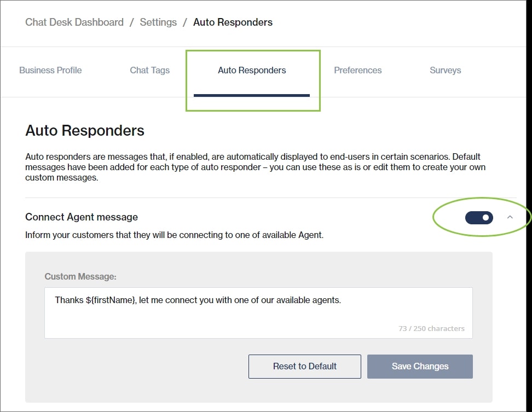Focus the Custom Message text box

pos(258,312)
